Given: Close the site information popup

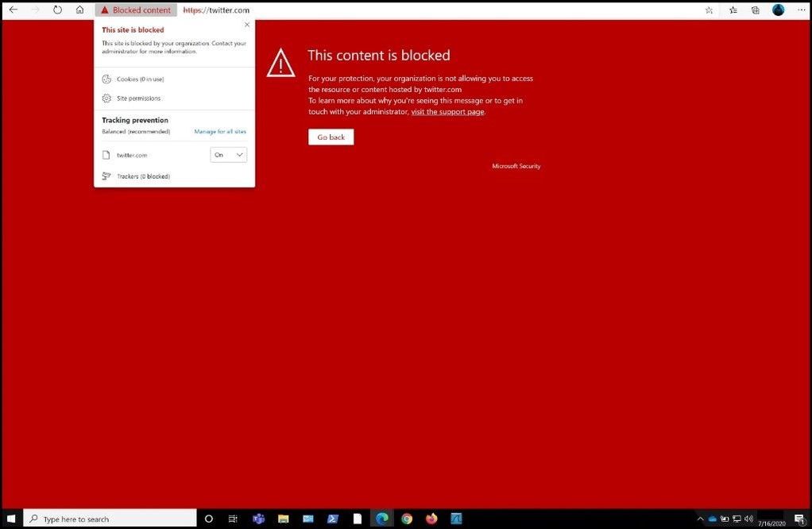Looking at the screenshot, I should [247, 25].
